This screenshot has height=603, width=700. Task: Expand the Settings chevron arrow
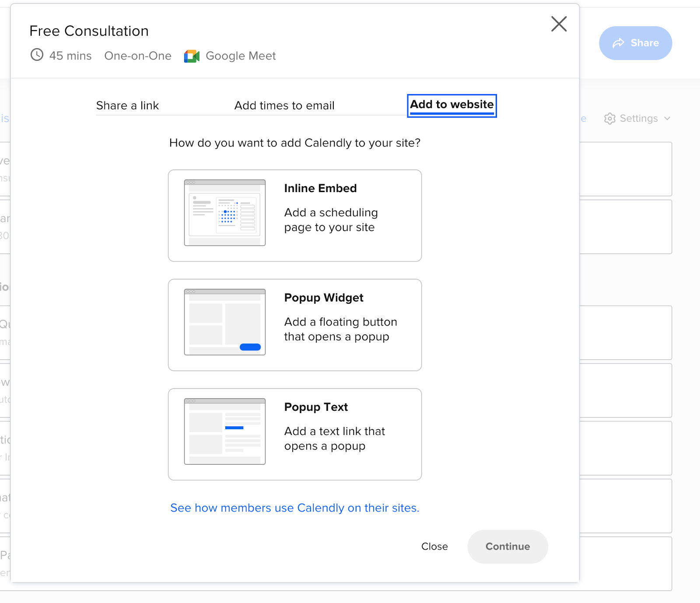pos(667,119)
